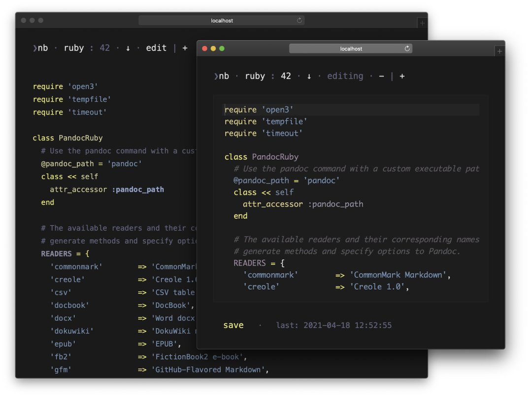532x401 pixels.
Task: Click 'docbook' key in back window
Action: pyautogui.click(x=69, y=306)
